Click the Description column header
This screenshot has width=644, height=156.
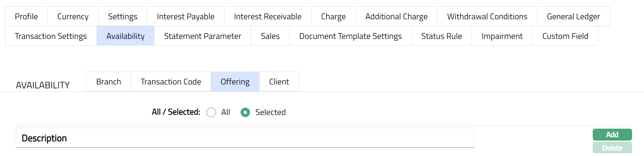pyautogui.click(x=44, y=138)
